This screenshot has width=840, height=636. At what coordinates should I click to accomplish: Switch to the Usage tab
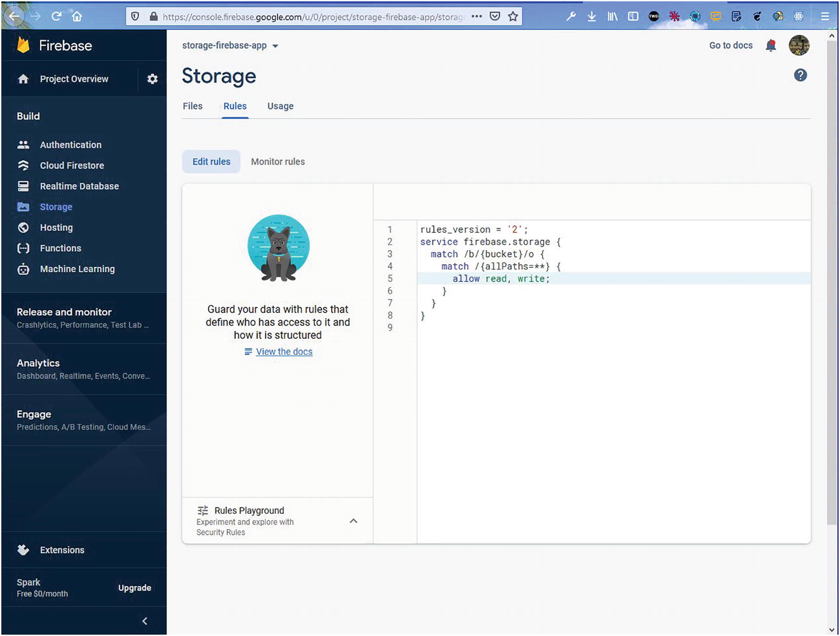coord(280,106)
